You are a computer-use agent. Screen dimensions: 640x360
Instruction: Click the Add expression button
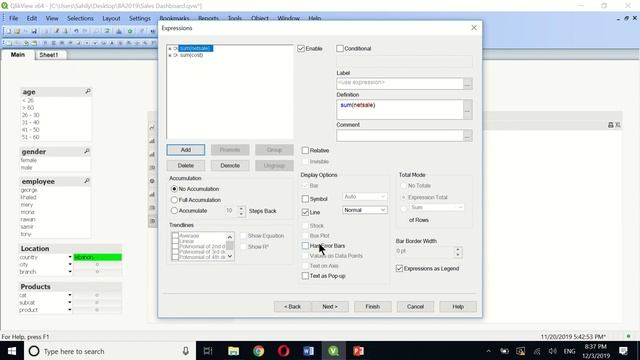tap(186, 150)
